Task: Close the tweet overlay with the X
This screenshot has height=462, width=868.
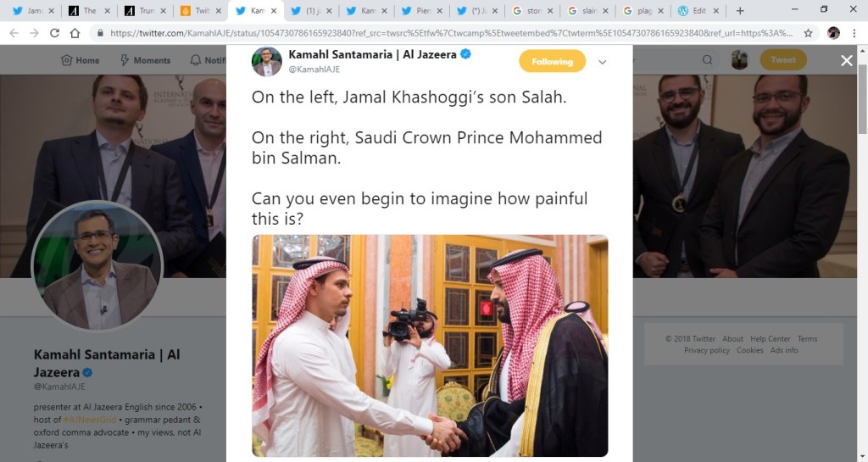Action: pyautogui.click(x=846, y=60)
